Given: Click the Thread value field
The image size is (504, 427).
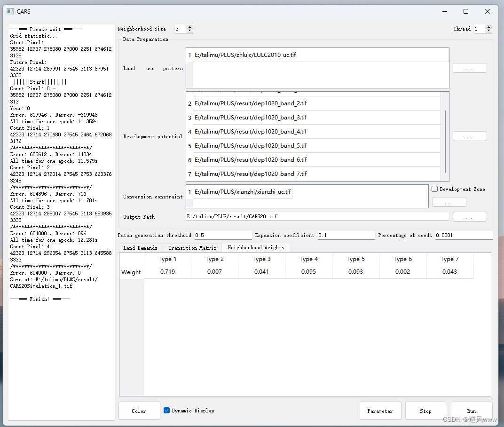Looking at the screenshot, I should click(x=480, y=29).
